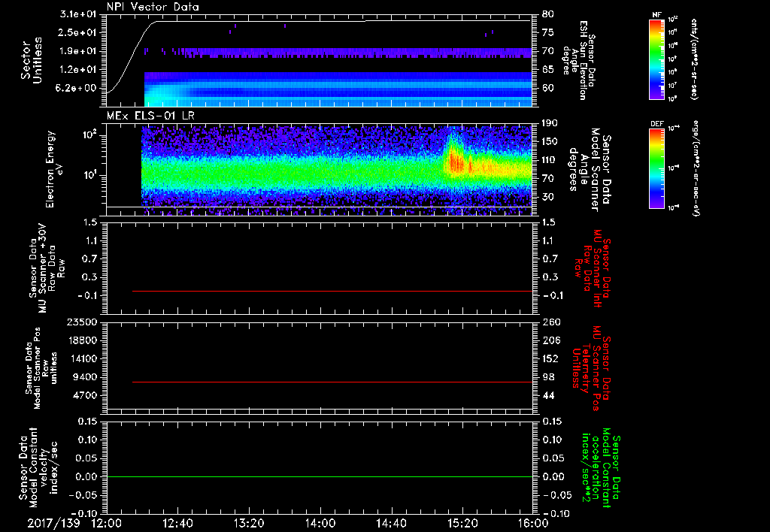Click the 12:00 time axis label
Image resolution: width=770 pixels, height=532 pixels.
(107, 523)
